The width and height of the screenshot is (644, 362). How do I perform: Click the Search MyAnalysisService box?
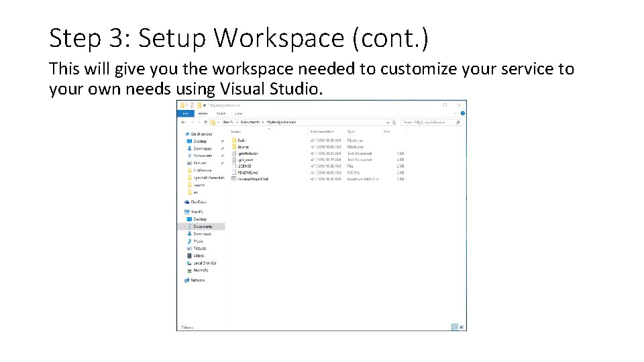pos(431,122)
